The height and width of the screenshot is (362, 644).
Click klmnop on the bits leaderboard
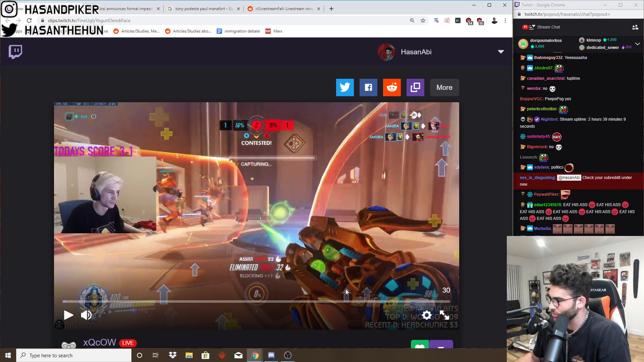tap(594, 40)
